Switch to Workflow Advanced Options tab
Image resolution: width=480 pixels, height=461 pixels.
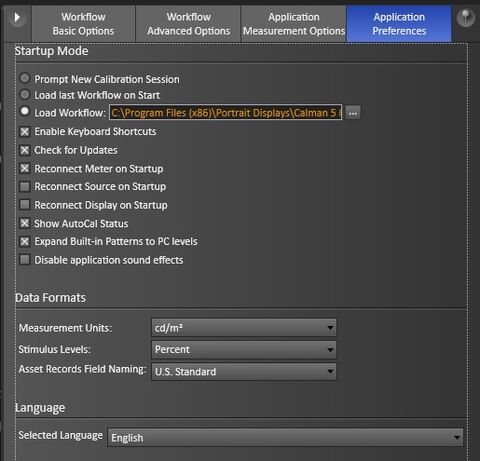click(x=188, y=24)
